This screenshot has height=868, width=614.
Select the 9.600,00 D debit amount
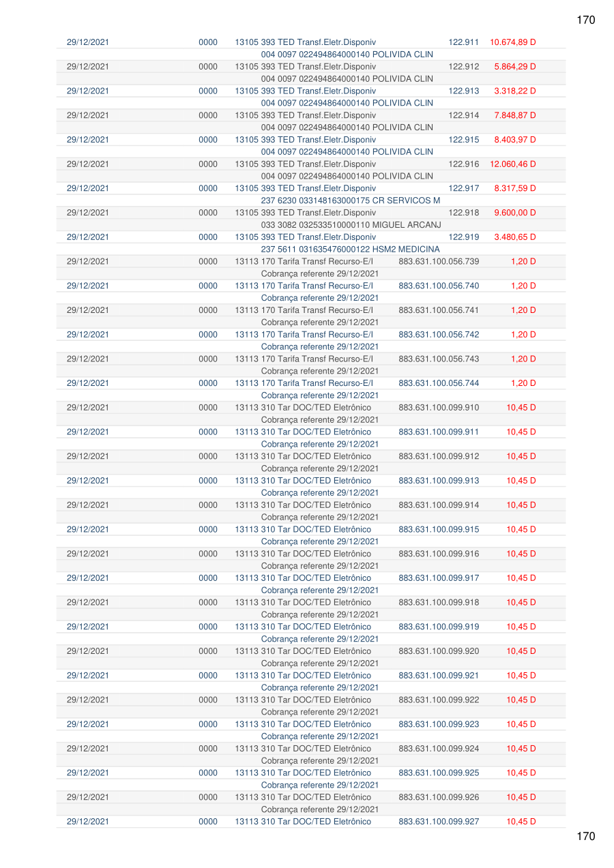click(x=514, y=213)
